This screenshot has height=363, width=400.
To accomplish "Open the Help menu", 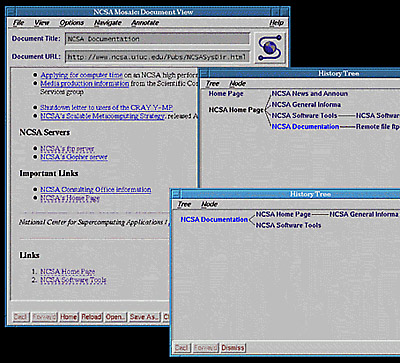I will tap(276, 23).
